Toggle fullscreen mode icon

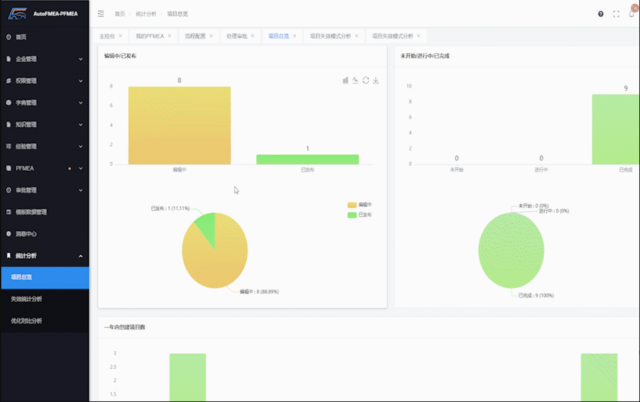[616, 14]
